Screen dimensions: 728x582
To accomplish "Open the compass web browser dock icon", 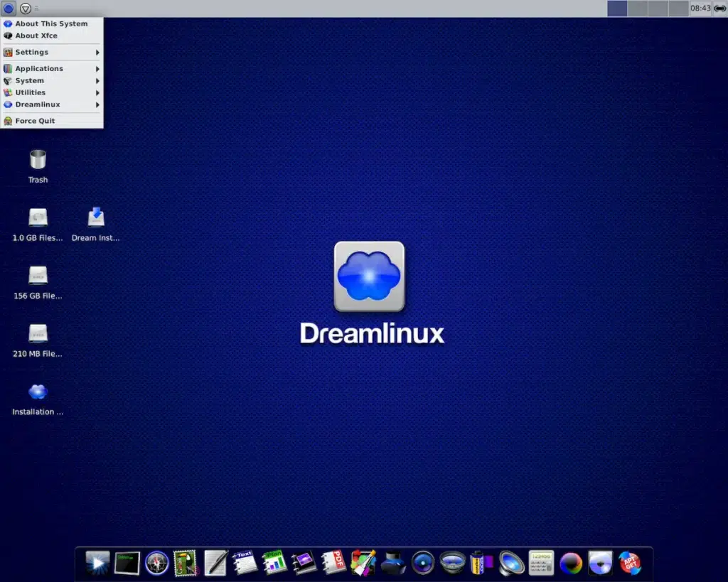I will (x=157, y=563).
